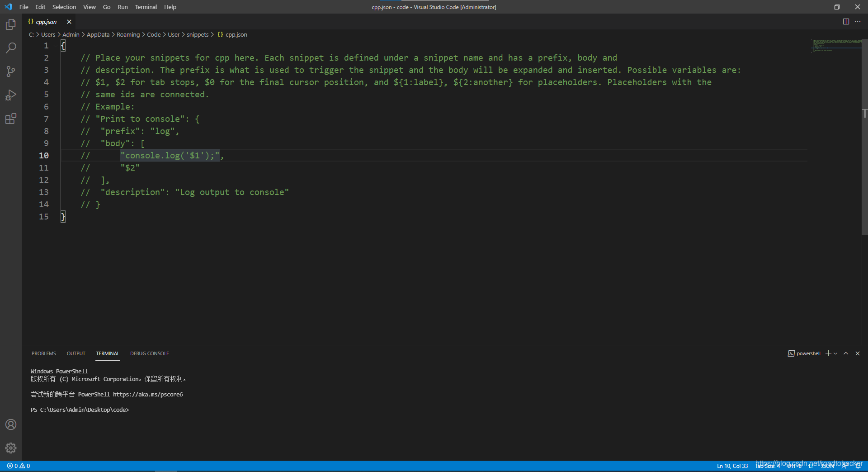Click Ln 10, Col 33 in status bar

tap(732, 466)
